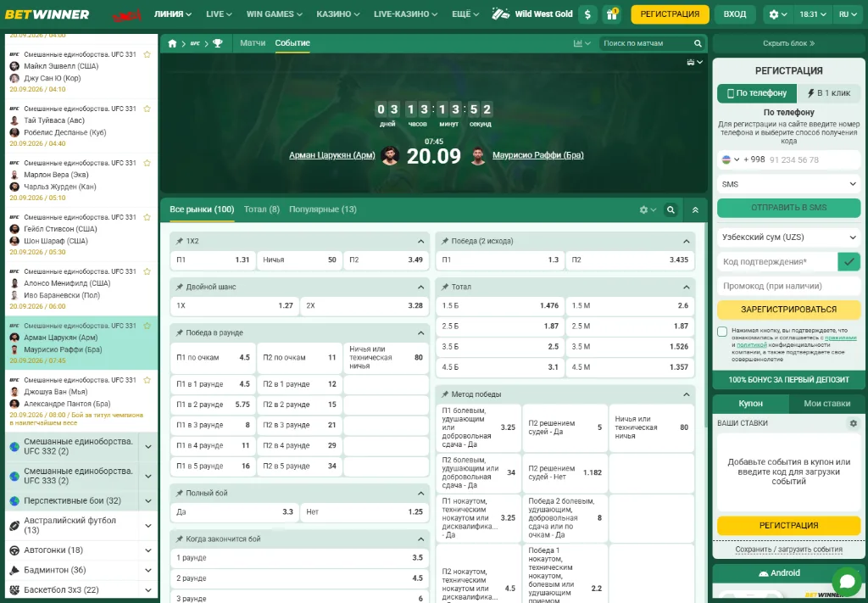Select the В 1 клик registration tab
This screenshot has height=603, width=868.
(829, 93)
